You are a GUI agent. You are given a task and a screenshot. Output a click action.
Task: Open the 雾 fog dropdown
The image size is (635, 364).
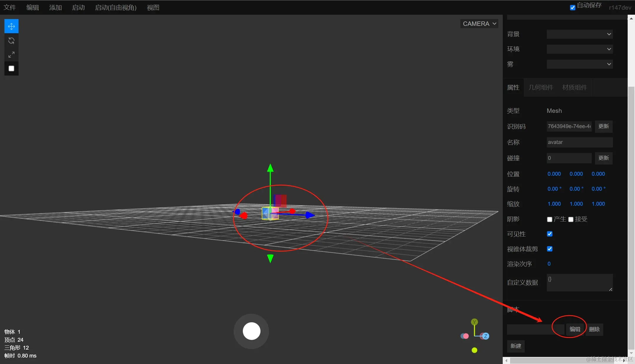pyautogui.click(x=579, y=64)
